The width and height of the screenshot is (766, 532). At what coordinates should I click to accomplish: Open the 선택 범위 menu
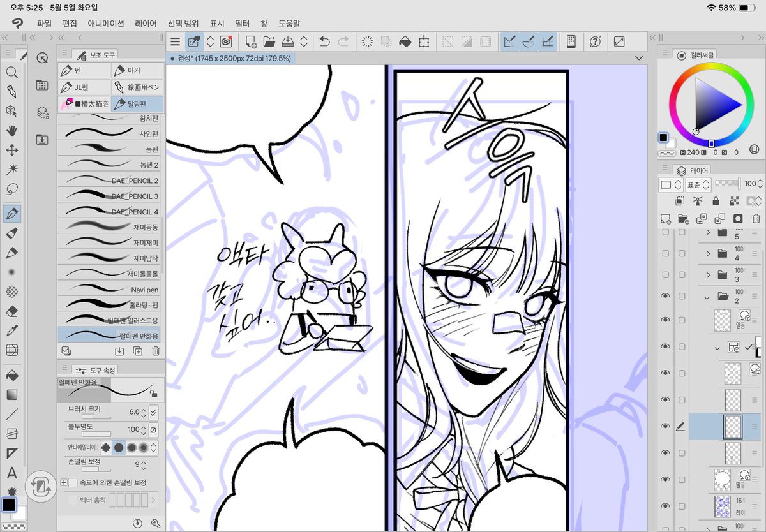click(x=183, y=23)
